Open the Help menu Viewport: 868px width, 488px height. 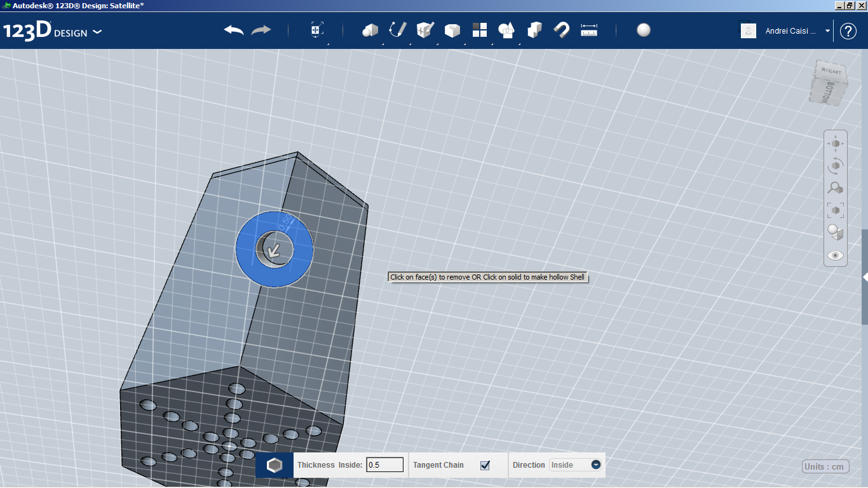click(848, 31)
